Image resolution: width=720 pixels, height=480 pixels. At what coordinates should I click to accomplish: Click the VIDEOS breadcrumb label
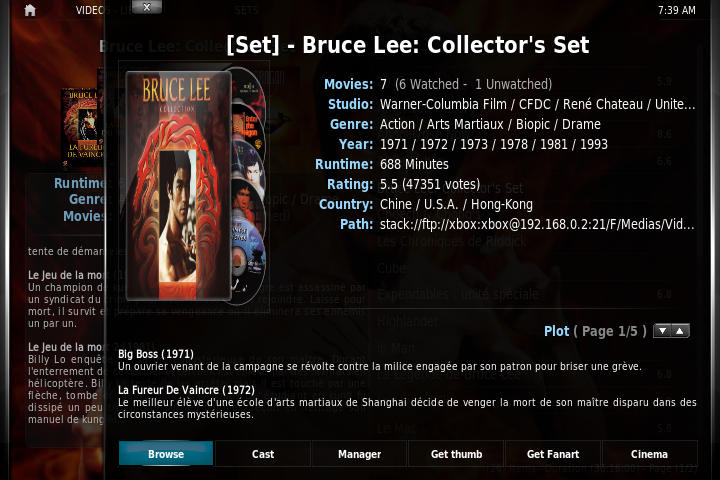pyautogui.click(x=90, y=10)
